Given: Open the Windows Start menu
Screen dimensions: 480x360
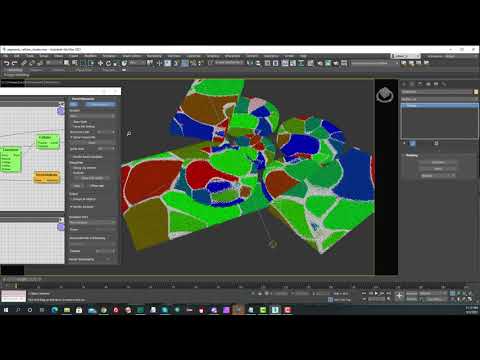Looking at the screenshot, I should 6,310.
